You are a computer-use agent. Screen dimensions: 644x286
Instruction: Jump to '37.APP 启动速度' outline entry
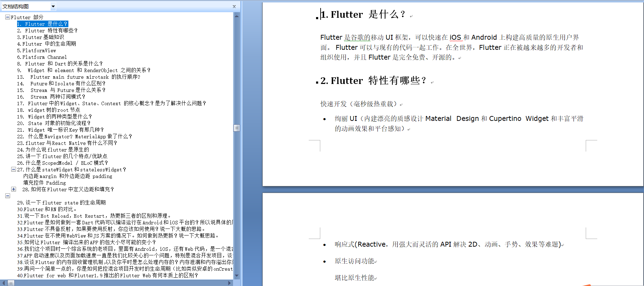pos(125,255)
